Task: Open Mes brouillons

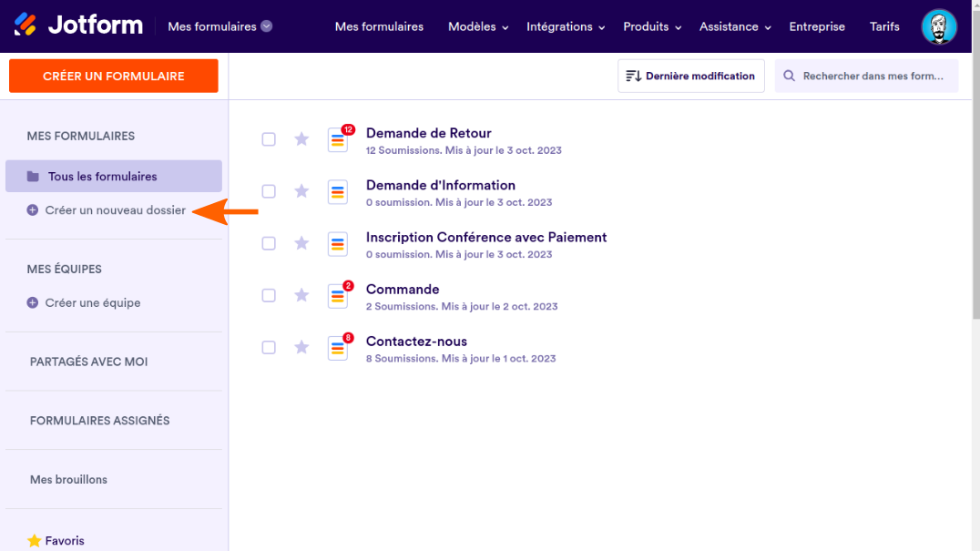Action: coord(68,479)
